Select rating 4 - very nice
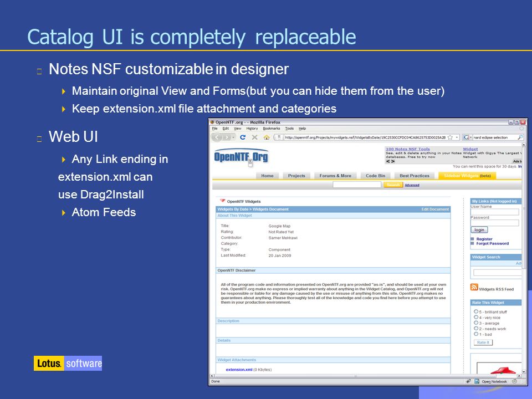Screen dimensions: 532x399 (476, 317)
